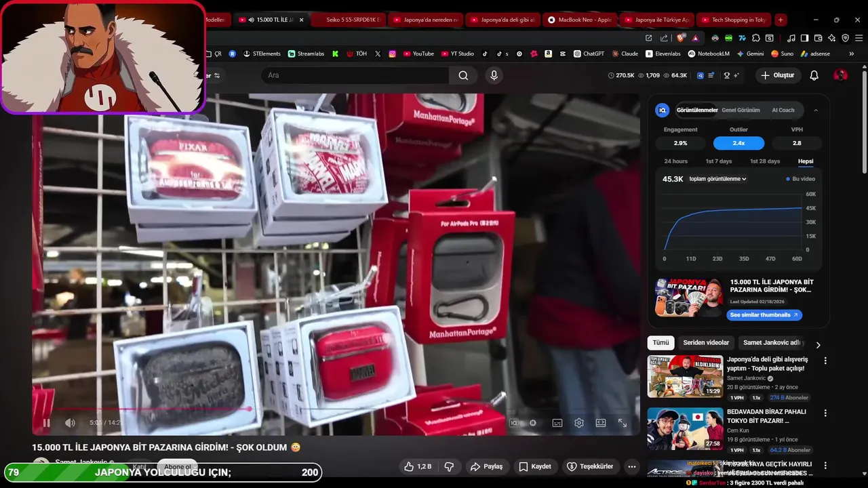Open the Claude bookmark
Screen dimensions: 868x488
coord(625,54)
